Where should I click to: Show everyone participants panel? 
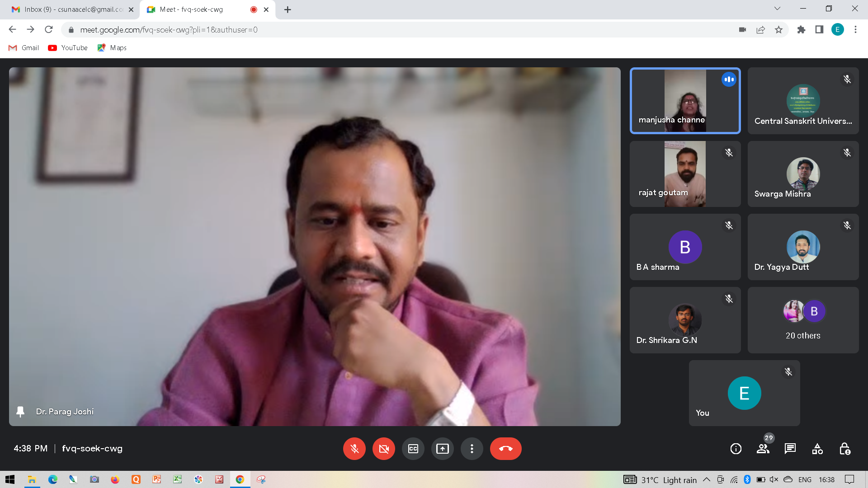pyautogui.click(x=763, y=449)
